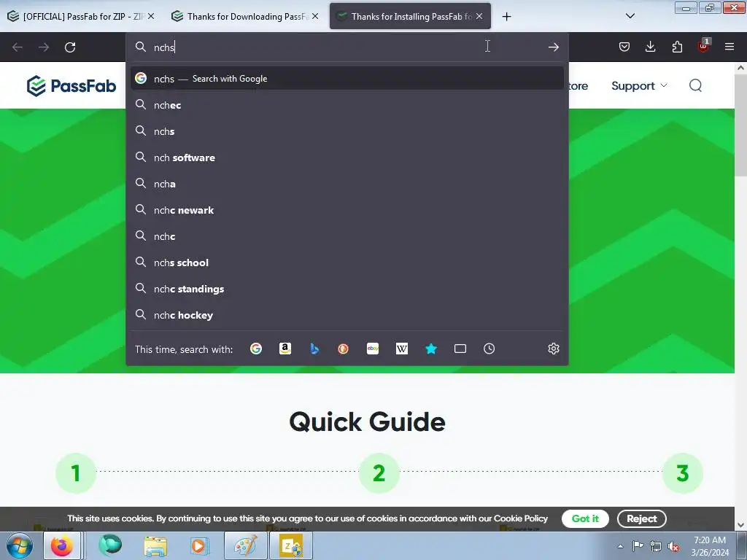
Task: Go forward with the forward arrow
Action: (x=44, y=47)
